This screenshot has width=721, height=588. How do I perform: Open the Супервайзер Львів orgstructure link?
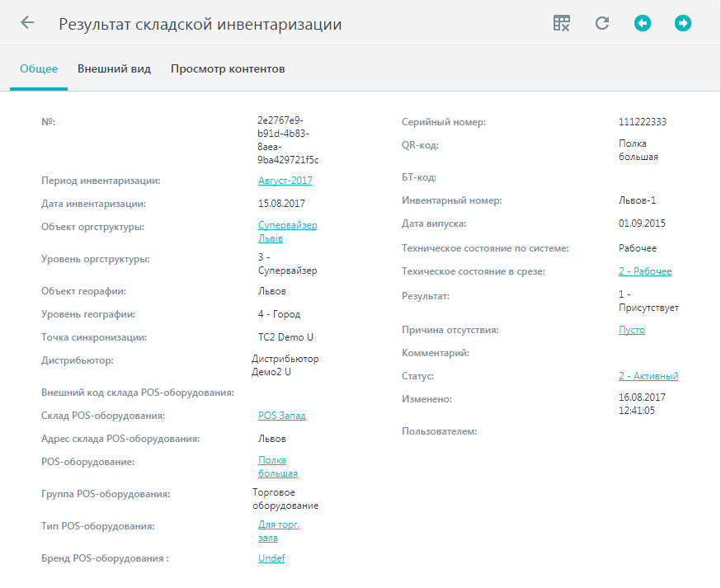(287, 232)
